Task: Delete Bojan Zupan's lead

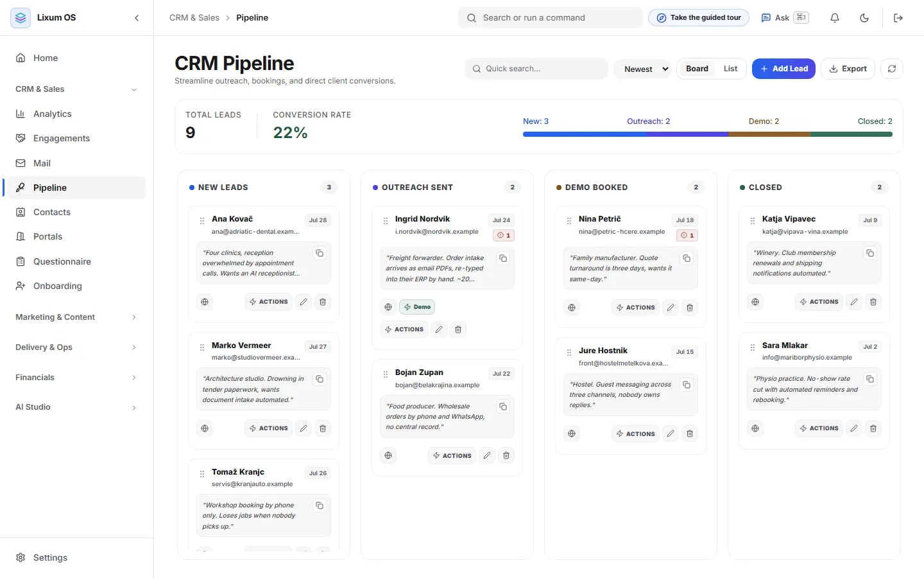Action: [506, 455]
